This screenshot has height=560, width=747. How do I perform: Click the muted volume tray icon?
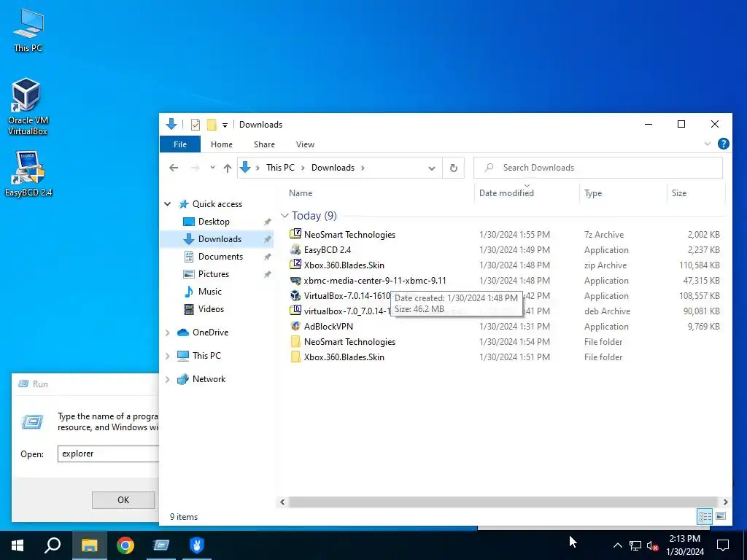(653, 545)
